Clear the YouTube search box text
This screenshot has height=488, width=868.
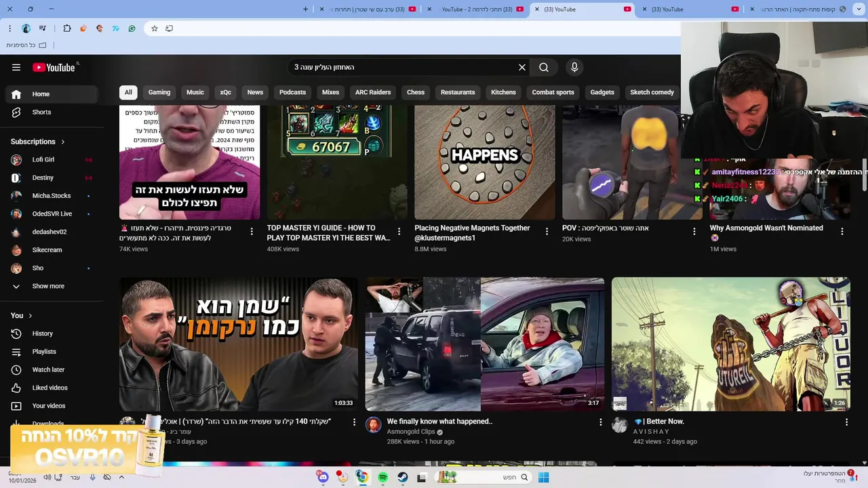(522, 67)
